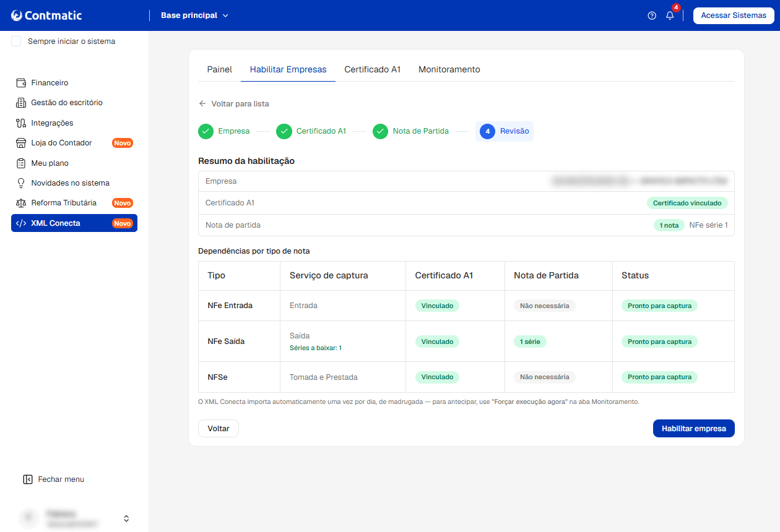The width and height of the screenshot is (780, 532).
Task: Click the step 4 Revisão number circle
Action: tap(488, 131)
